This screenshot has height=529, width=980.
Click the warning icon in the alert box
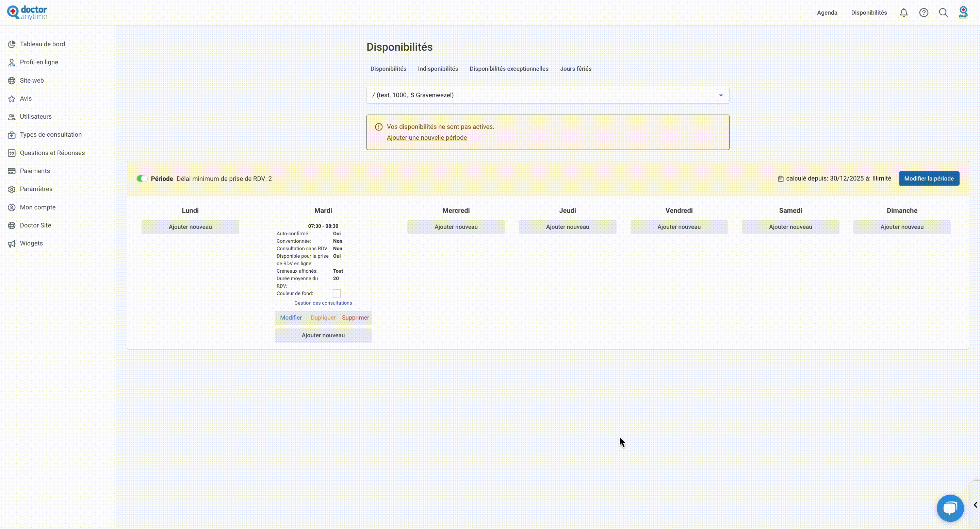click(x=378, y=127)
